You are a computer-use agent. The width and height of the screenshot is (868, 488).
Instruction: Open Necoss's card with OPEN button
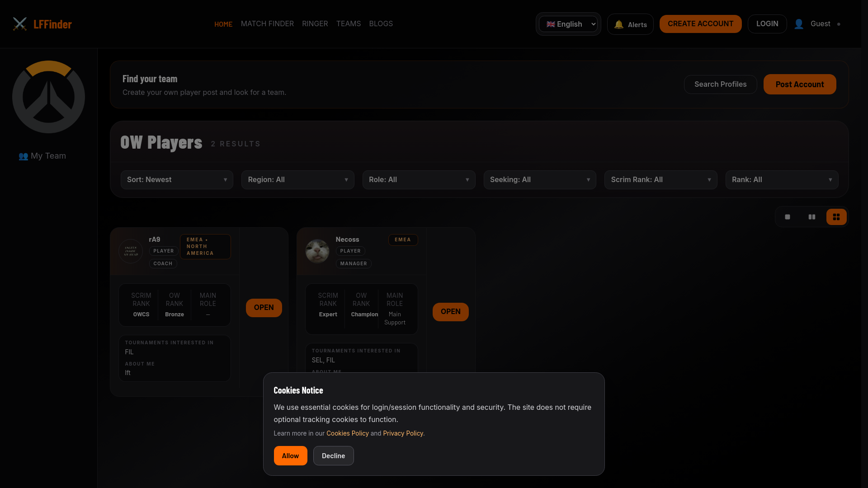tap(451, 312)
